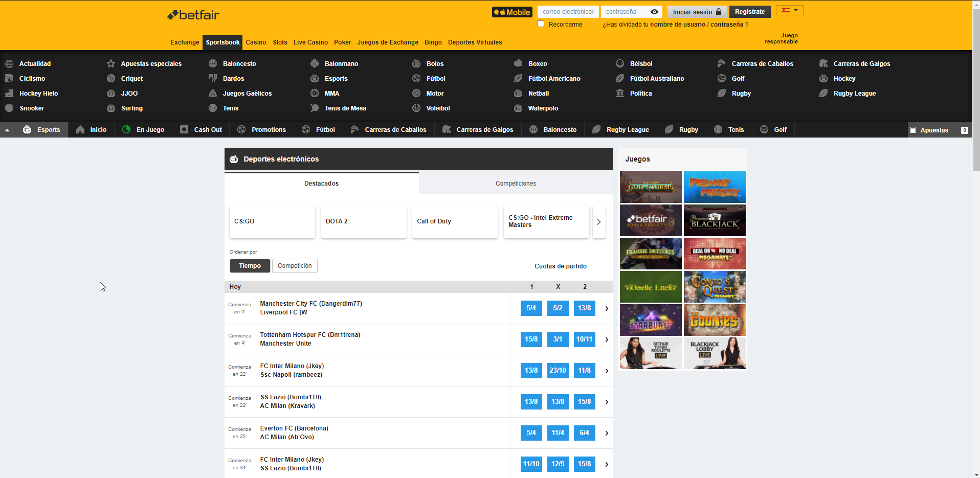Open the Casino tab
The height and width of the screenshot is (478, 980).
point(256,42)
